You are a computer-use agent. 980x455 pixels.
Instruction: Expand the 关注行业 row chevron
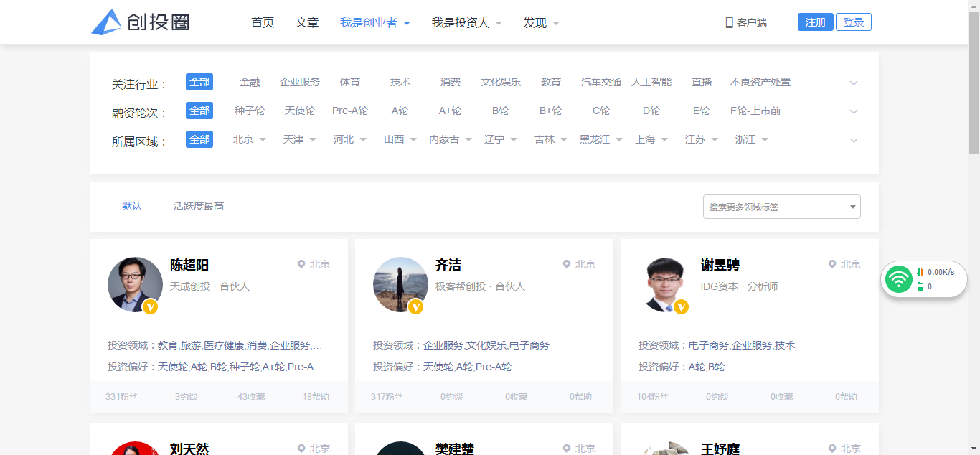click(x=854, y=83)
